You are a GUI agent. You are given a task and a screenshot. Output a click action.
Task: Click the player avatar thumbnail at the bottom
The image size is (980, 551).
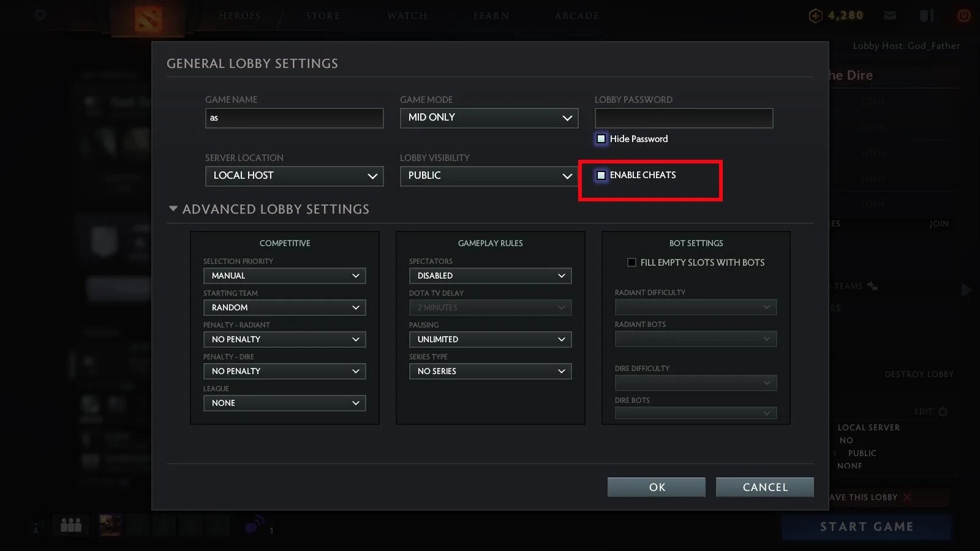pos(110,525)
